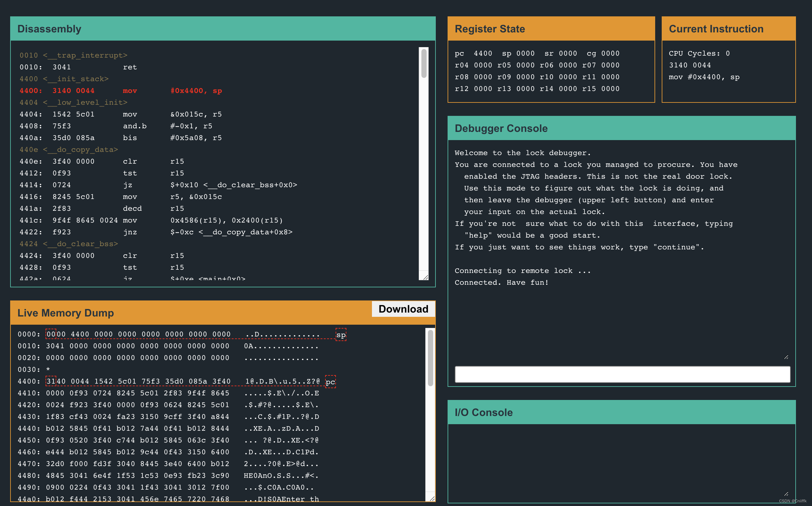Click the <__low_level_init> label
Image resolution: width=812 pixels, height=506 pixels.
[x=85, y=102]
